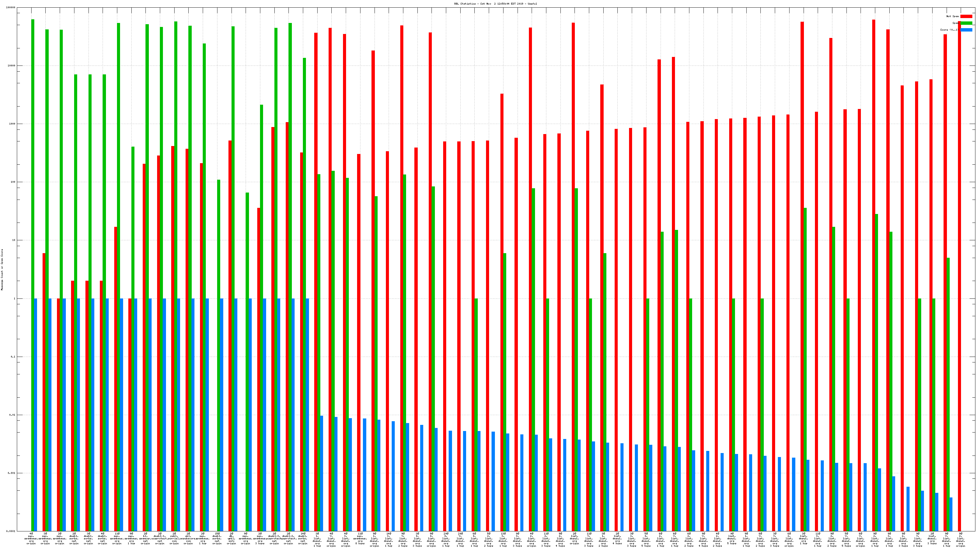Image resolution: width=980 pixels, height=551 pixels.
Task: Click the green bar above 150@ dnsbl.sorbs.net
Action: [219, 355]
